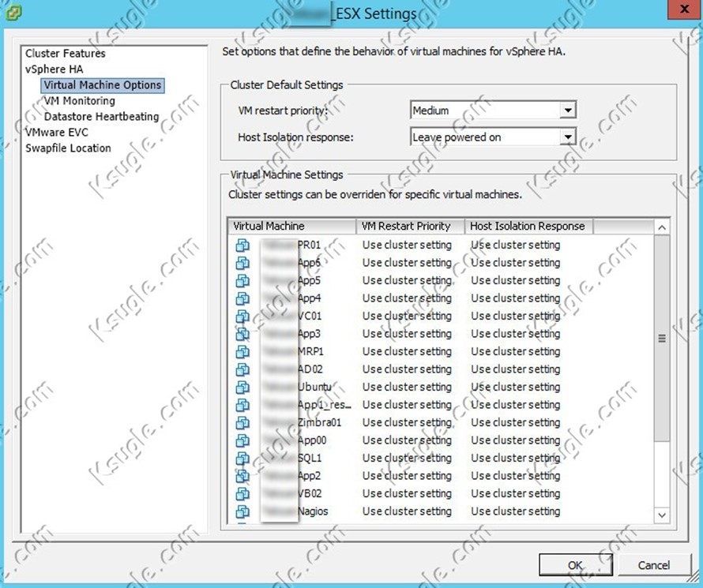Click the VM icon beside VC01
Image resolution: width=703 pixels, height=588 pixels.
[x=242, y=316]
